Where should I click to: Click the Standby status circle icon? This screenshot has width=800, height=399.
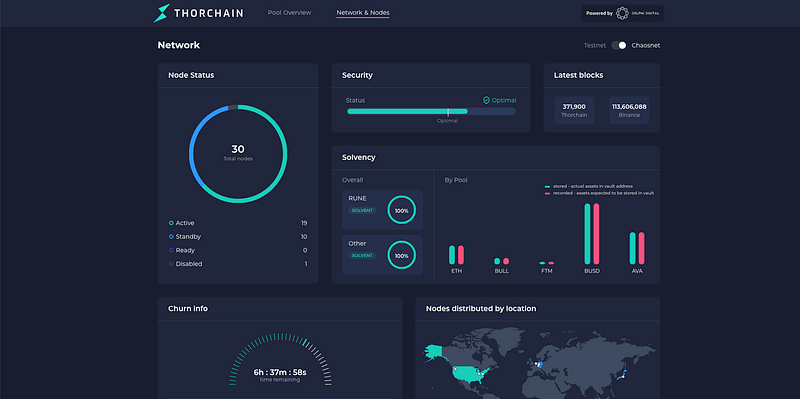point(171,237)
